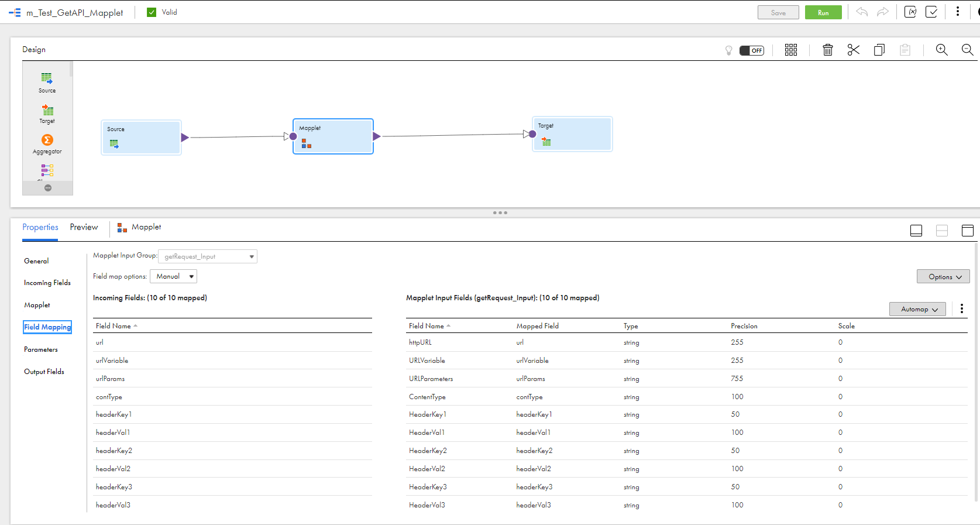980x525 pixels.
Task: Click the Copy icon in Design toolbar
Action: point(879,50)
